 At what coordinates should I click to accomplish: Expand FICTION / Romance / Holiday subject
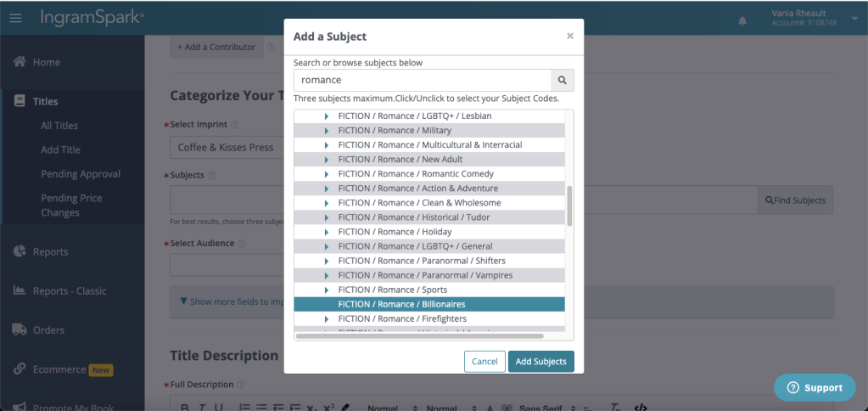pos(327,232)
